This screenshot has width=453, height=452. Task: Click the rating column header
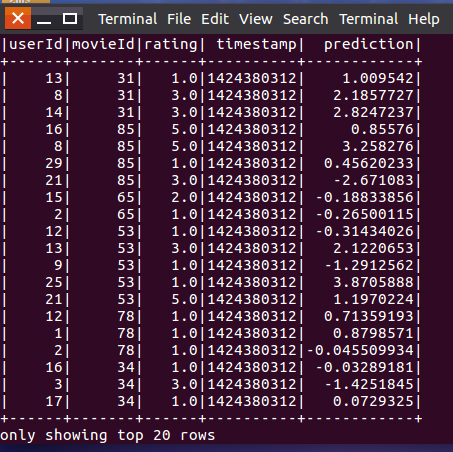171,45
